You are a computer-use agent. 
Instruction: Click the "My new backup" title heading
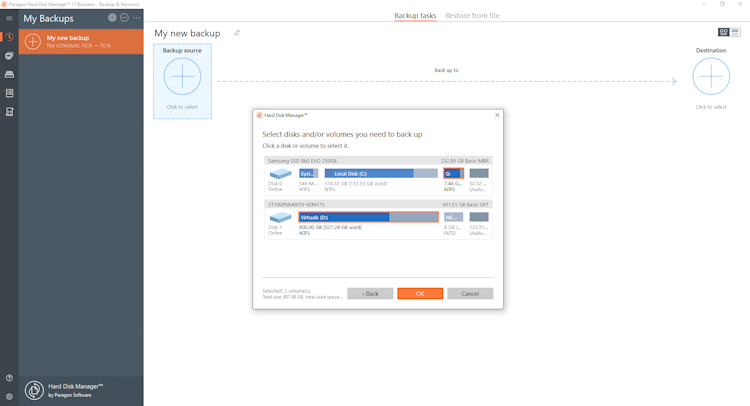[188, 33]
